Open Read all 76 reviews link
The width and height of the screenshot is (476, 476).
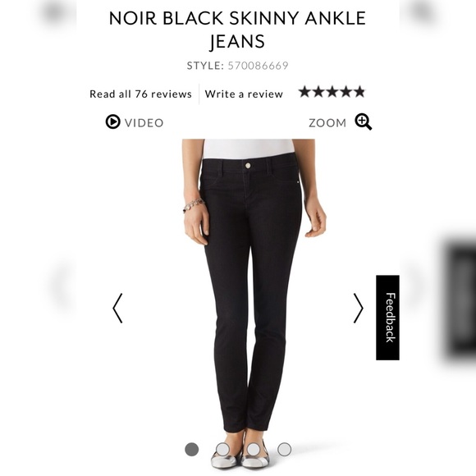[140, 94]
